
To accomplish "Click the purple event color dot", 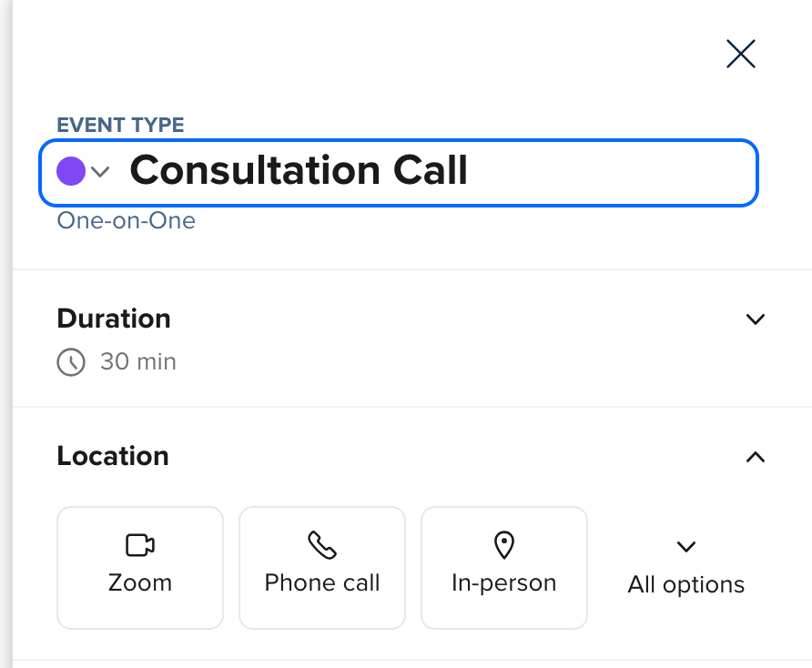I will pyautogui.click(x=71, y=171).
